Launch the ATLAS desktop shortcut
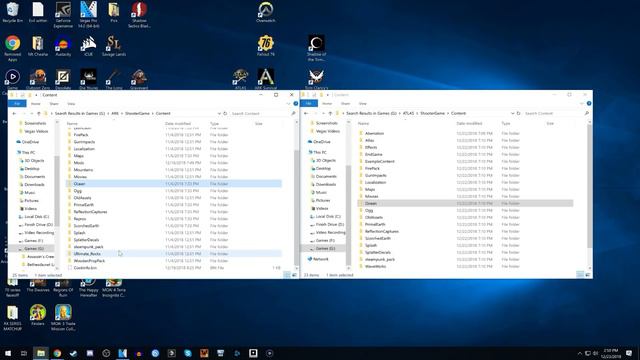Image resolution: width=640 pixels, height=360 pixels. pyautogui.click(x=240, y=79)
